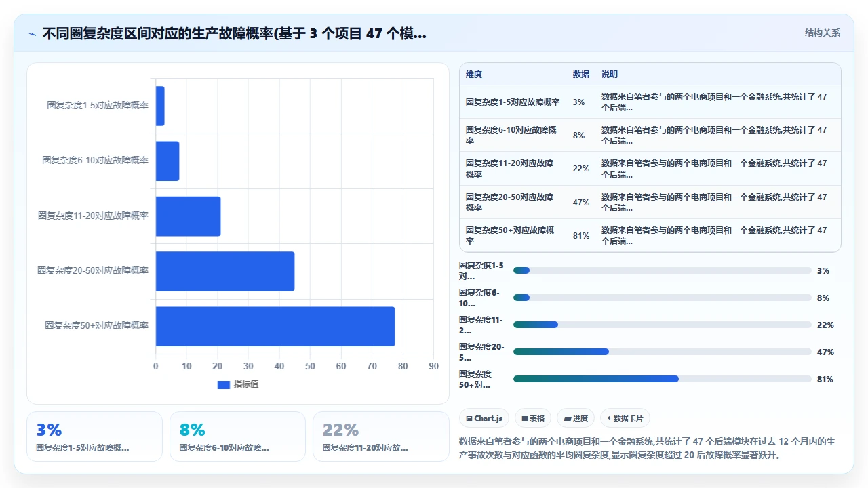Click the 圈复杂度11-20 chart bar
Viewport: 868px width, 488px height.
[x=189, y=216]
